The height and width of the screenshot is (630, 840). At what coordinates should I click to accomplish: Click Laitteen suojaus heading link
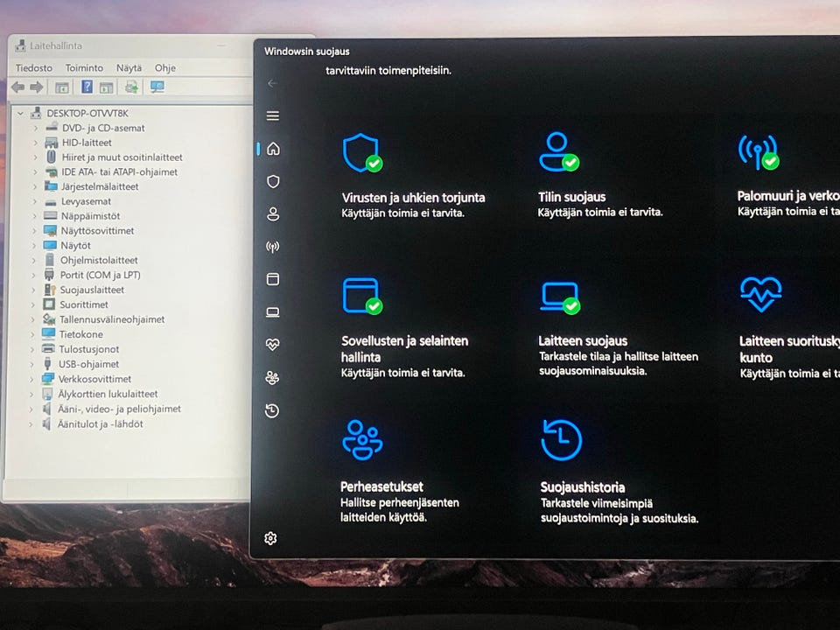coord(583,340)
